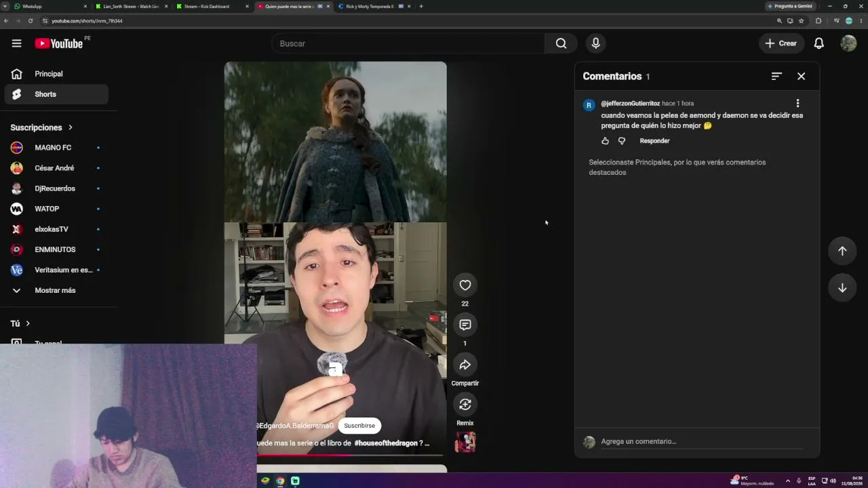Viewport: 868px width, 488px height.
Task: Click the Buscar search field
Action: click(408, 43)
